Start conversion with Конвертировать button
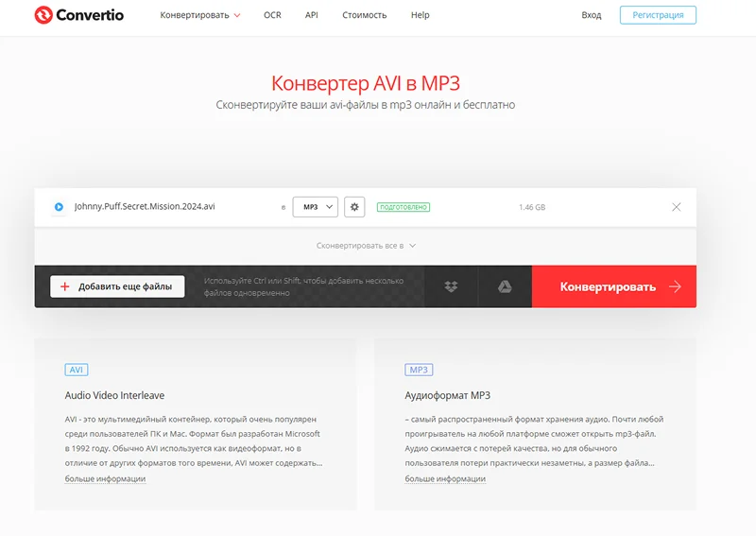The width and height of the screenshot is (756, 536). click(x=613, y=286)
